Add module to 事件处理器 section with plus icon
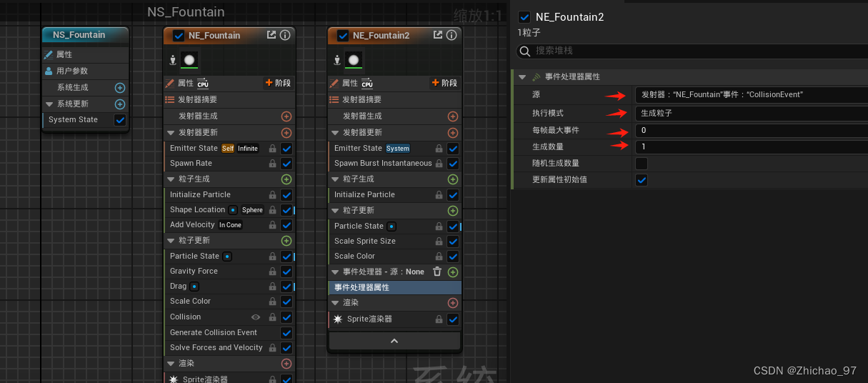Screen dimensions: 868x383 [x=453, y=272]
